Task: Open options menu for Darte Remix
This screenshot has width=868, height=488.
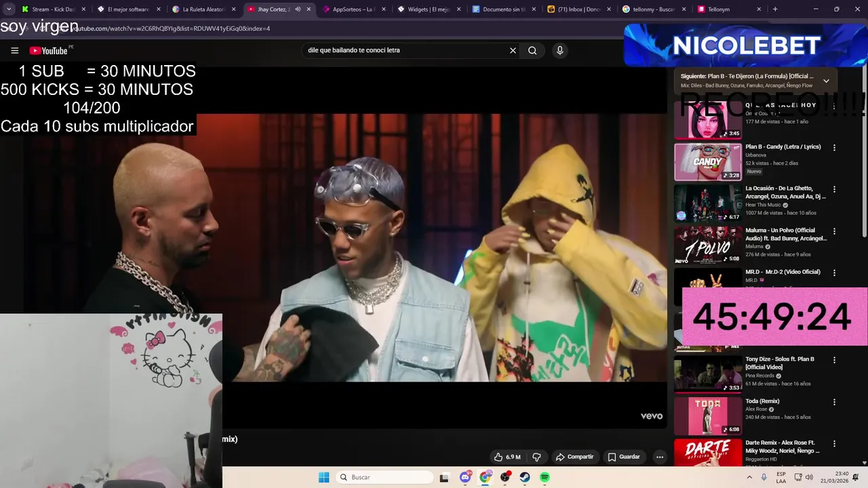Action: tap(834, 443)
